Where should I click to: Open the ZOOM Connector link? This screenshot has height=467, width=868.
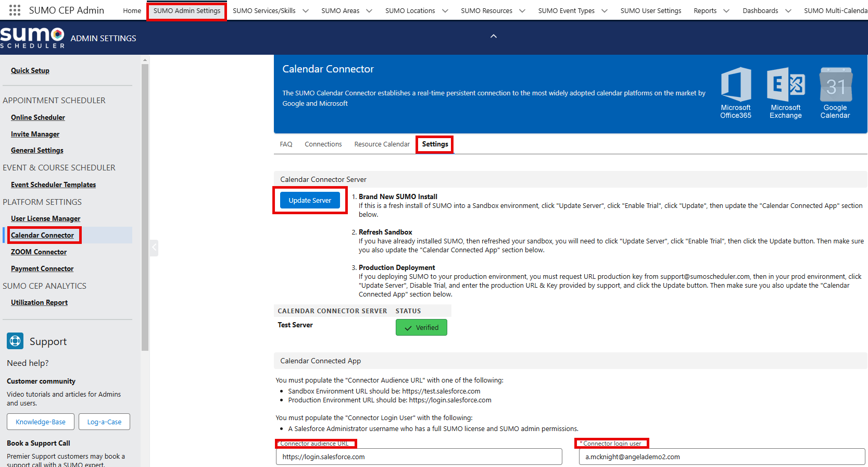click(39, 252)
